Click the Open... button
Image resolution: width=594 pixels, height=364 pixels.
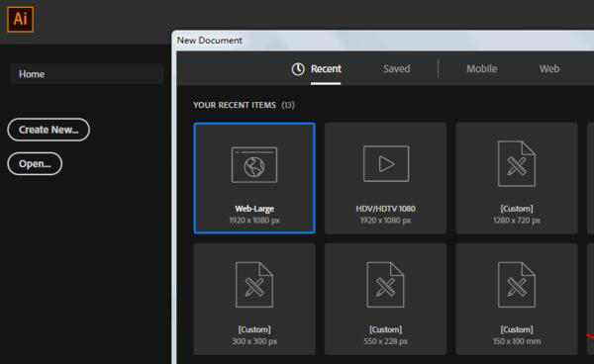pyautogui.click(x=35, y=164)
